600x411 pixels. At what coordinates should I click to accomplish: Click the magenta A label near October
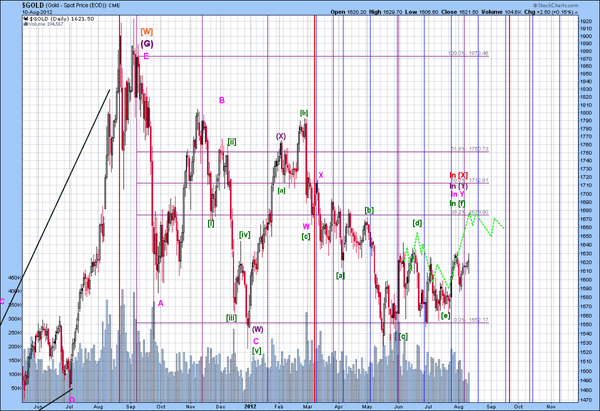click(x=161, y=303)
